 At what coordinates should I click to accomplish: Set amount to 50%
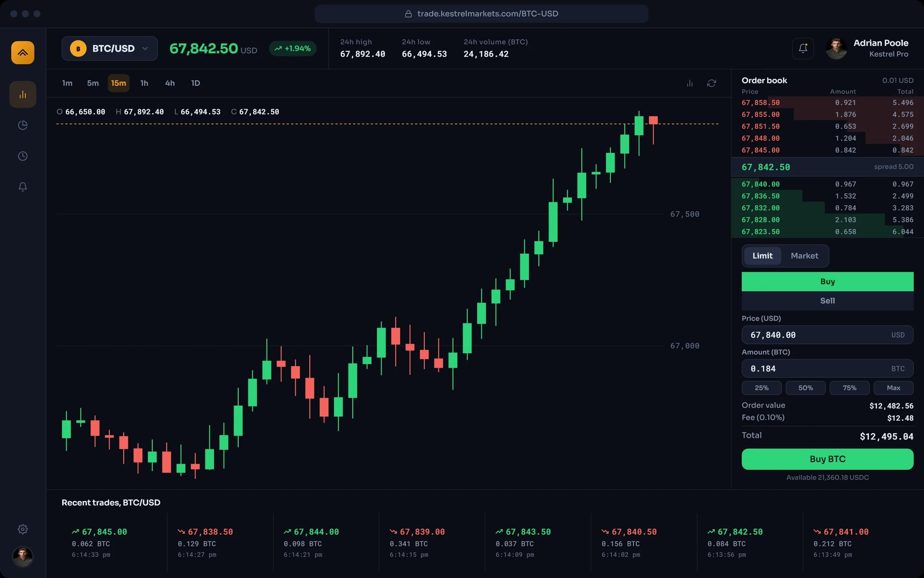tap(805, 388)
